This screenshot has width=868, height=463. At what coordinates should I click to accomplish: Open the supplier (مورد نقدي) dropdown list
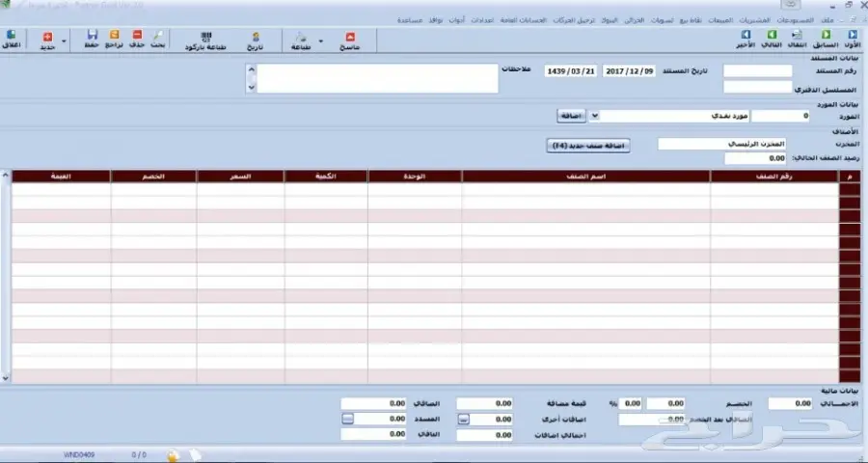pos(594,116)
